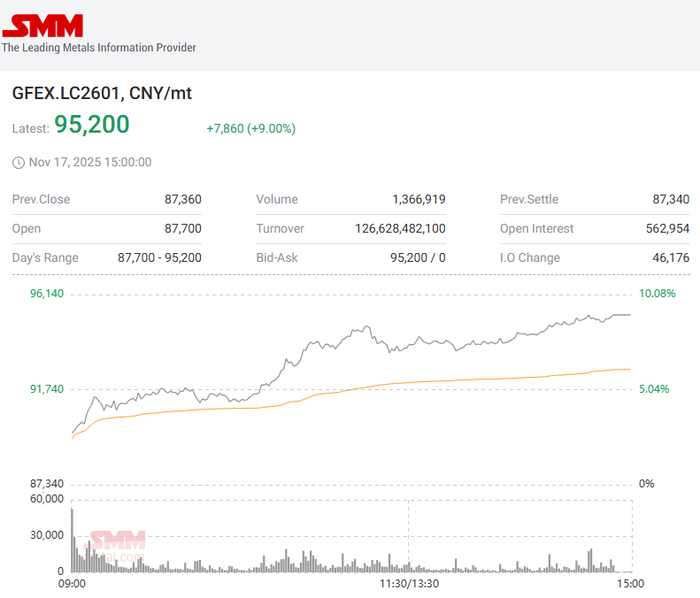Click the Bid-Ask value 95,200 / 0
Viewport: 700px width, 598px height.
click(x=418, y=258)
